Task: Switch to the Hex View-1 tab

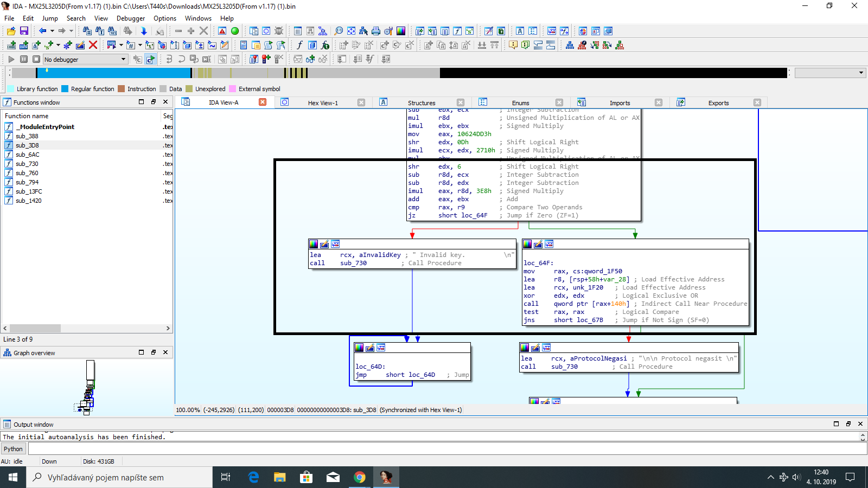Action: [322, 102]
